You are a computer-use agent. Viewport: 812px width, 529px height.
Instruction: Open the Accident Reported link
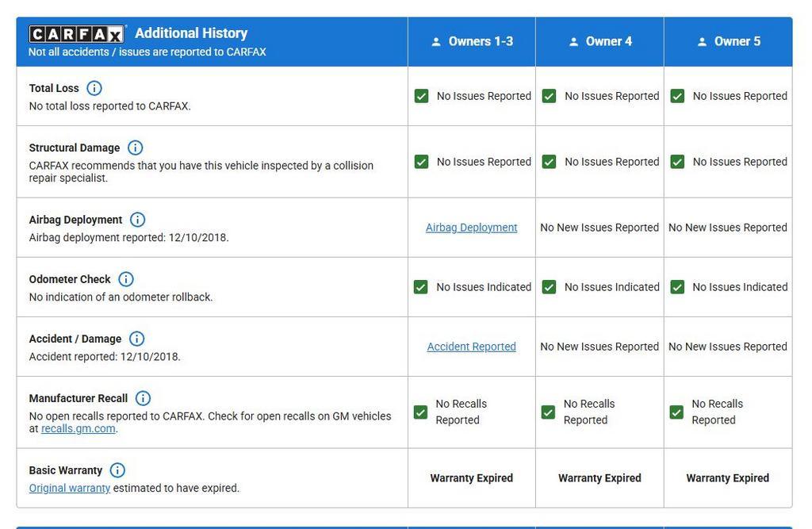tap(471, 347)
